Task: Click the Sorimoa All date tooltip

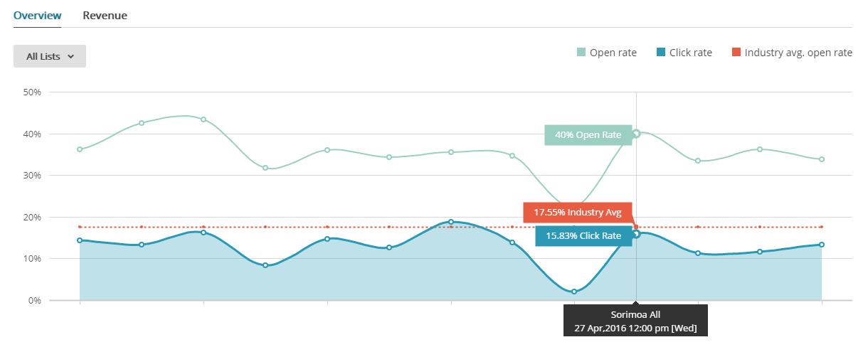Action: (x=636, y=321)
